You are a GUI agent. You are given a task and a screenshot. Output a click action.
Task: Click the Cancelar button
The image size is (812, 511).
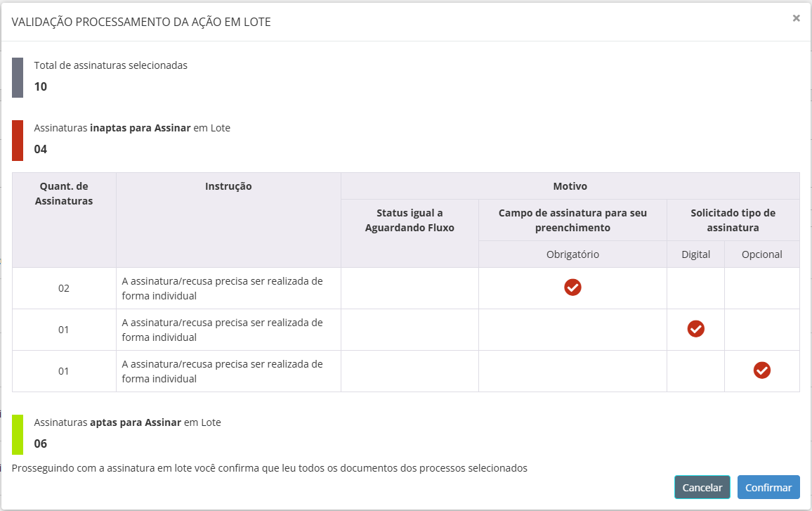(x=702, y=487)
